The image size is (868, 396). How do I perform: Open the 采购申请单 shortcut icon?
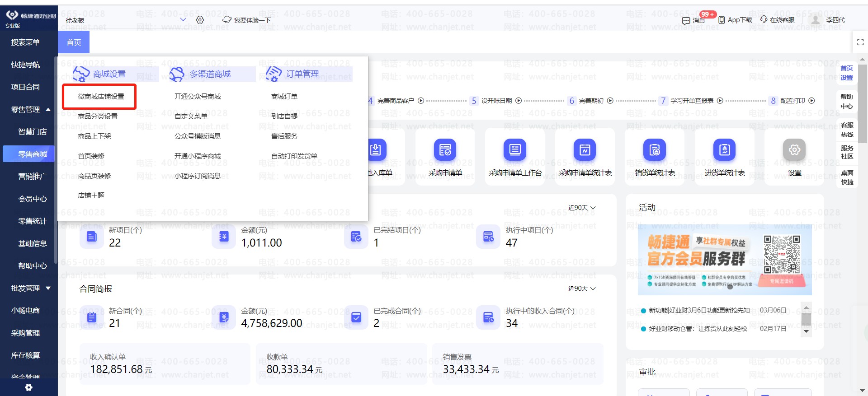point(445,150)
